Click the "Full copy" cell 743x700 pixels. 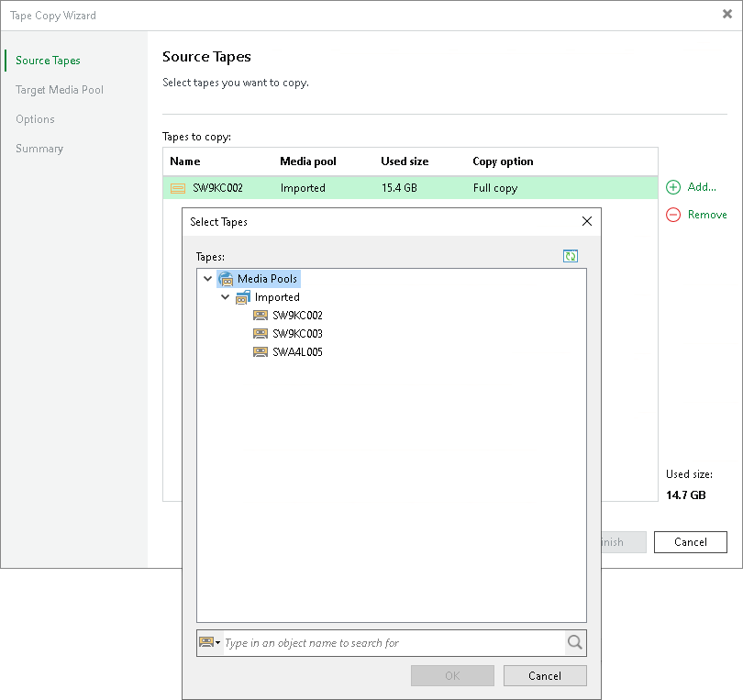pyautogui.click(x=495, y=188)
